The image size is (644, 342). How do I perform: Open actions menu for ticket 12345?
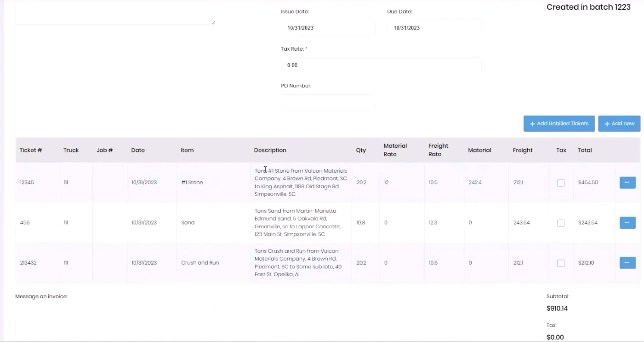tap(627, 182)
